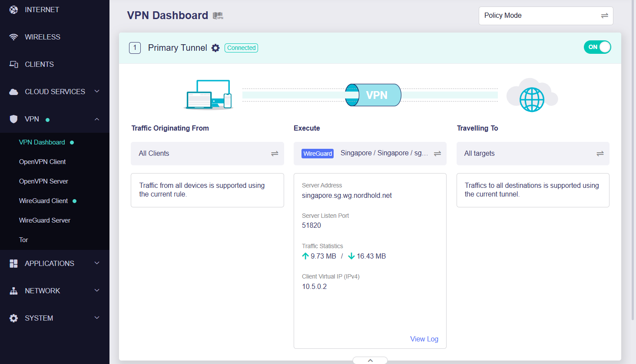The image size is (636, 364).
Task: Open the View Log link
Action: coord(424,339)
